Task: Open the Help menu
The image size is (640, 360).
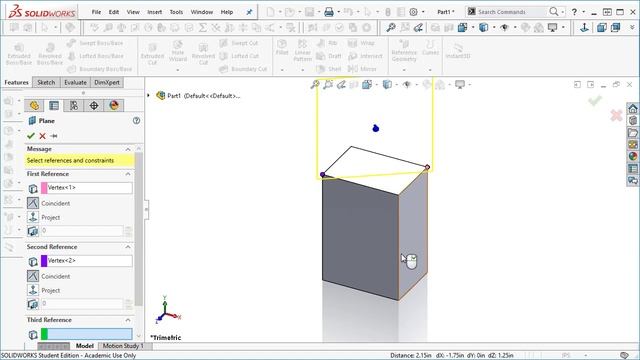Action: coord(227,12)
